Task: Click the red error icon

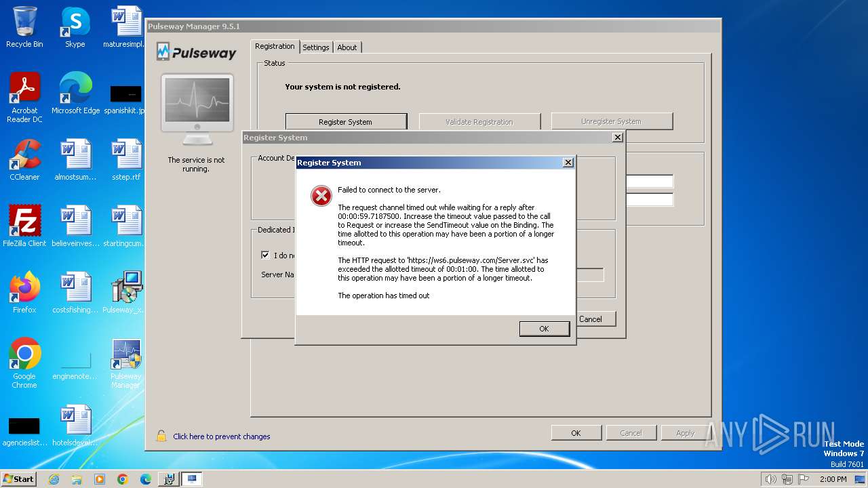Action: (321, 196)
